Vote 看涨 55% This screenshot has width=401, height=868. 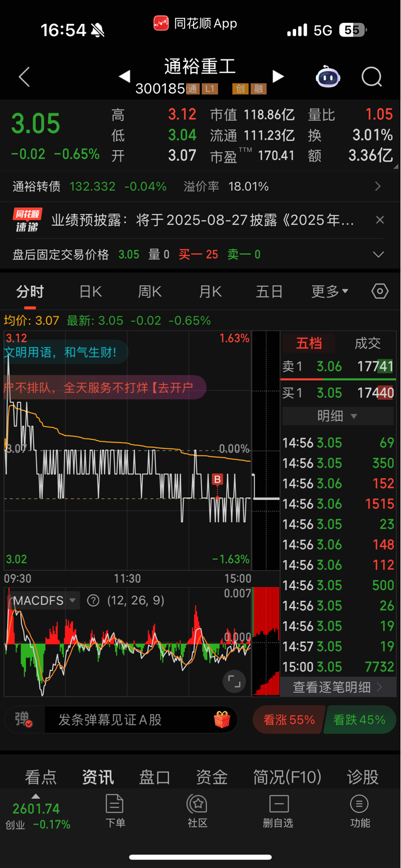(289, 720)
